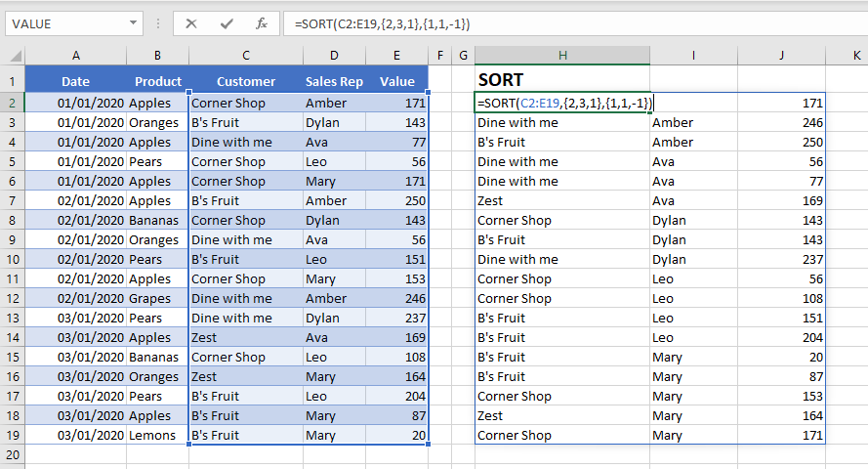
Task: Click Amber in sorted column I row 3
Action: pyautogui.click(x=693, y=122)
